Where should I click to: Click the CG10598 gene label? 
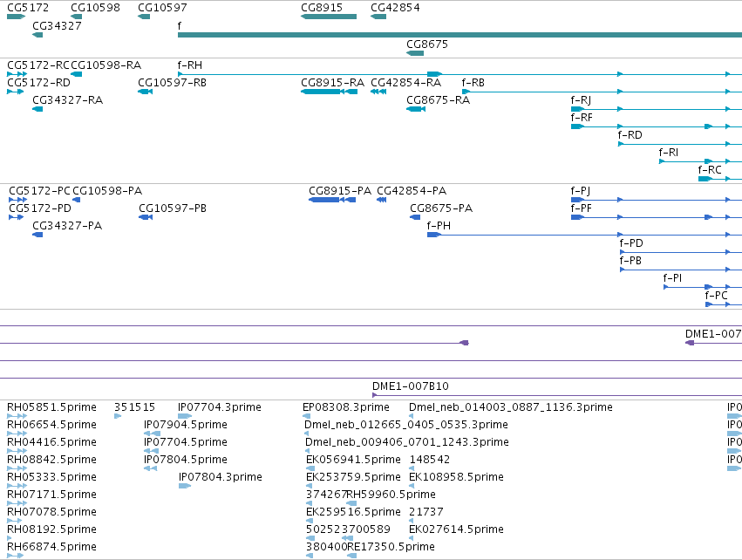coord(95,8)
